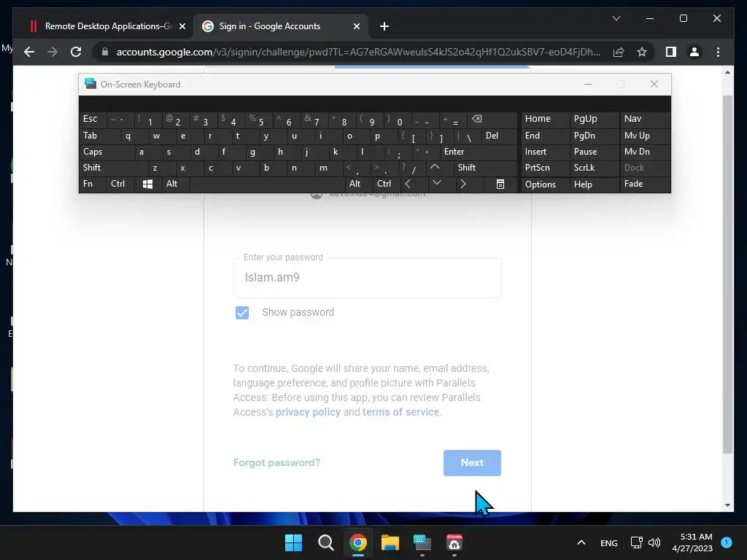Viewport: 747px width, 560px height.
Task: Close the Sign in - Google Accounts tab
Action: click(x=356, y=26)
